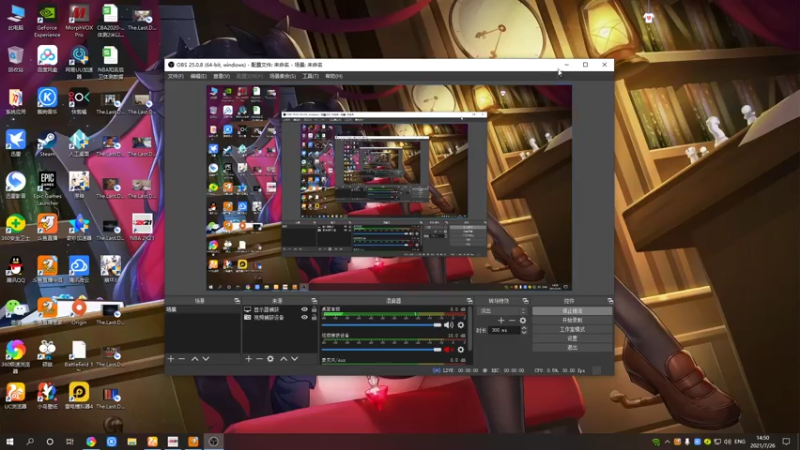Open Epic Games Launcher desktop icon

pyautogui.click(x=47, y=188)
